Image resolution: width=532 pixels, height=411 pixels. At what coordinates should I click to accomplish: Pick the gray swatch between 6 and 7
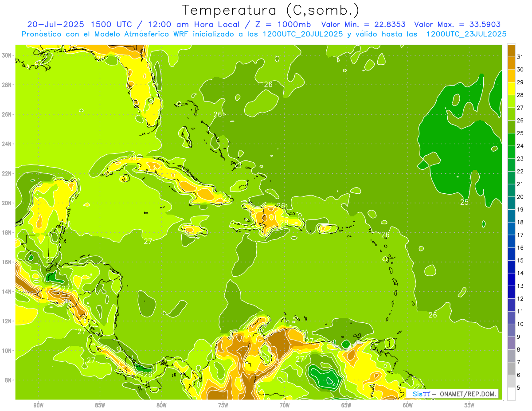click(x=512, y=369)
